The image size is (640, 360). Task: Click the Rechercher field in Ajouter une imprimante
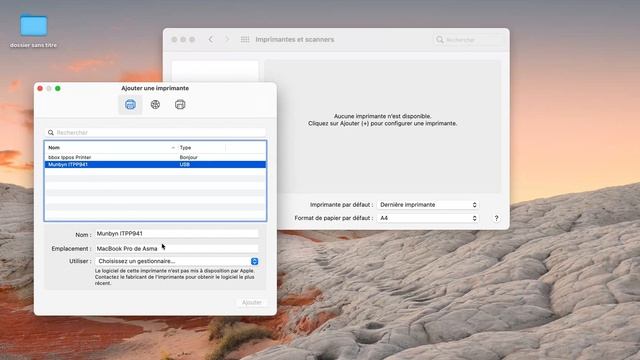(x=155, y=132)
